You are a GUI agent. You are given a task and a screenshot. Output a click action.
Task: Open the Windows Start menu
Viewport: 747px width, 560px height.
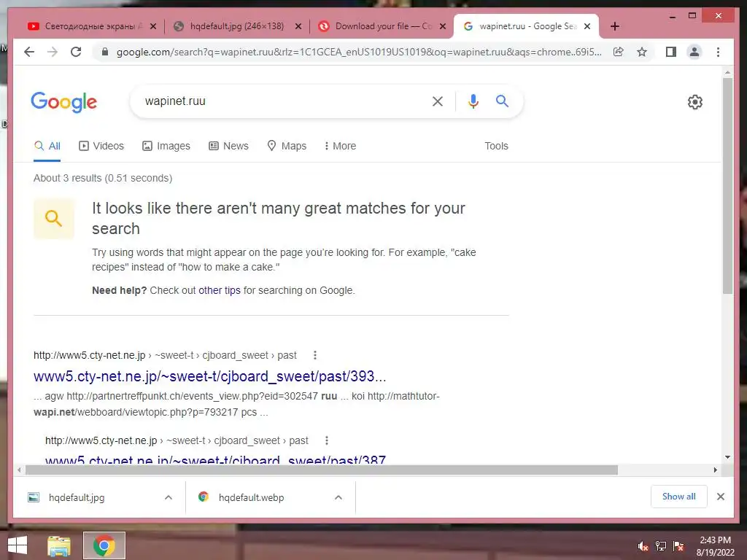point(18,545)
